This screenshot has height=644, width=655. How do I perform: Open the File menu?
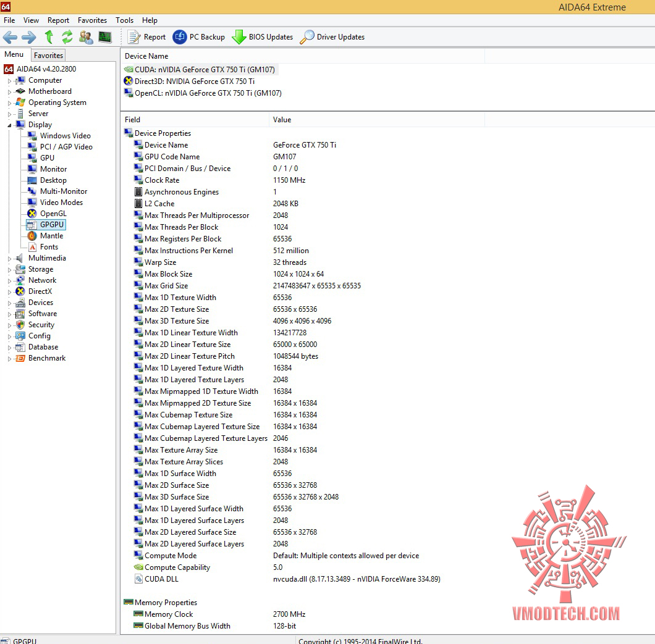click(9, 20)
